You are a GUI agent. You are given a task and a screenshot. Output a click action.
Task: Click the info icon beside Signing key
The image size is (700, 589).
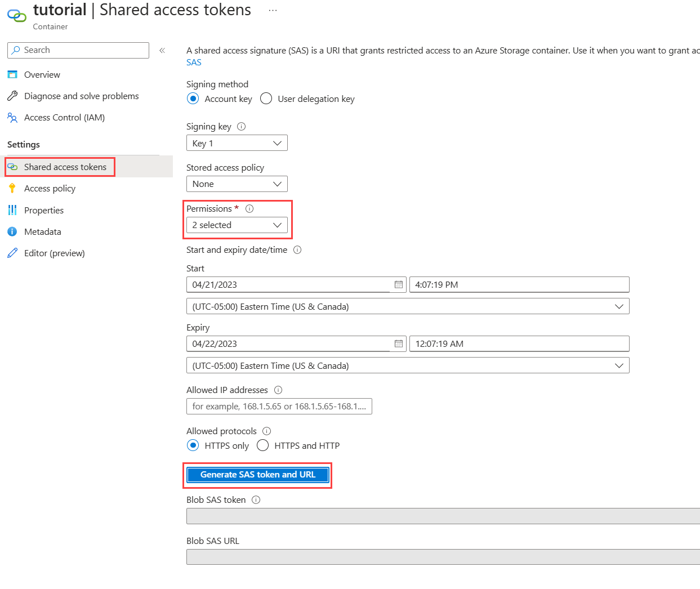tap(241, 126)
